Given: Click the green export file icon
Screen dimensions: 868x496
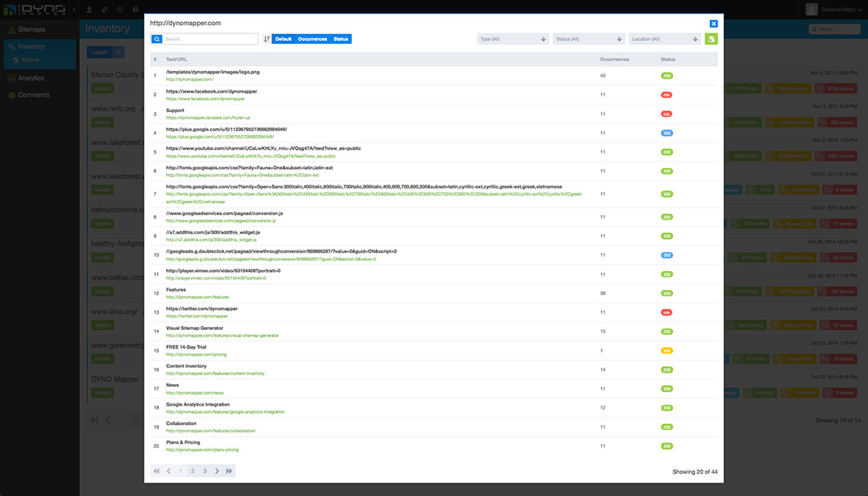Looking at the screenshot, I should 711,39.
